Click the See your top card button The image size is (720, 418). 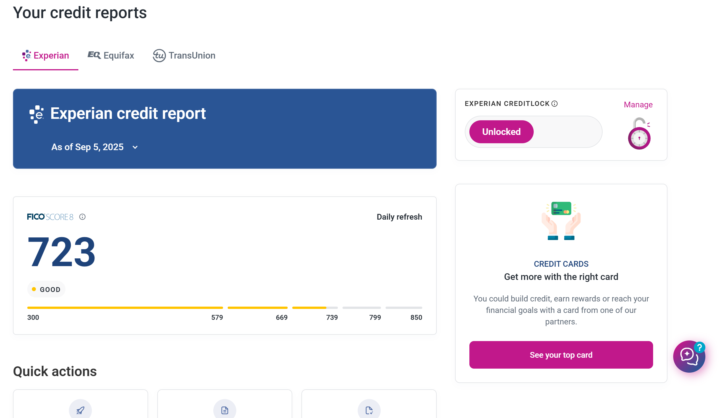click(561, 355)
